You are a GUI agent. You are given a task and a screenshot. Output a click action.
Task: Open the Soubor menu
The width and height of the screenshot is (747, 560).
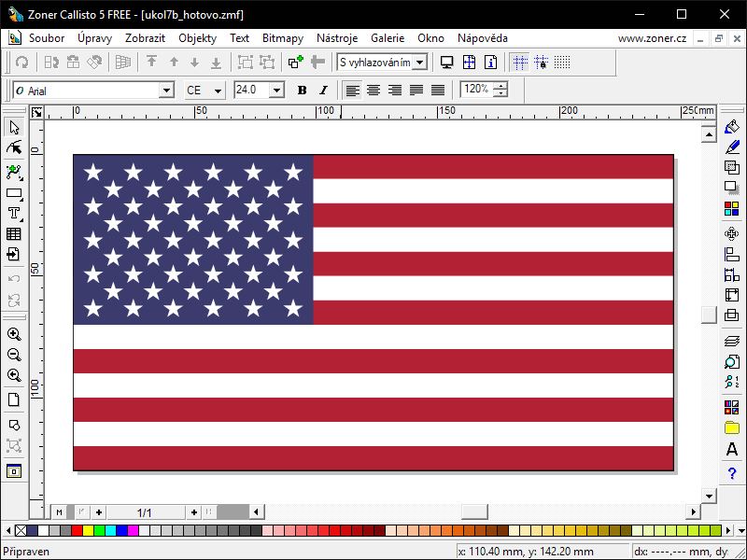(x=47, y=38)
